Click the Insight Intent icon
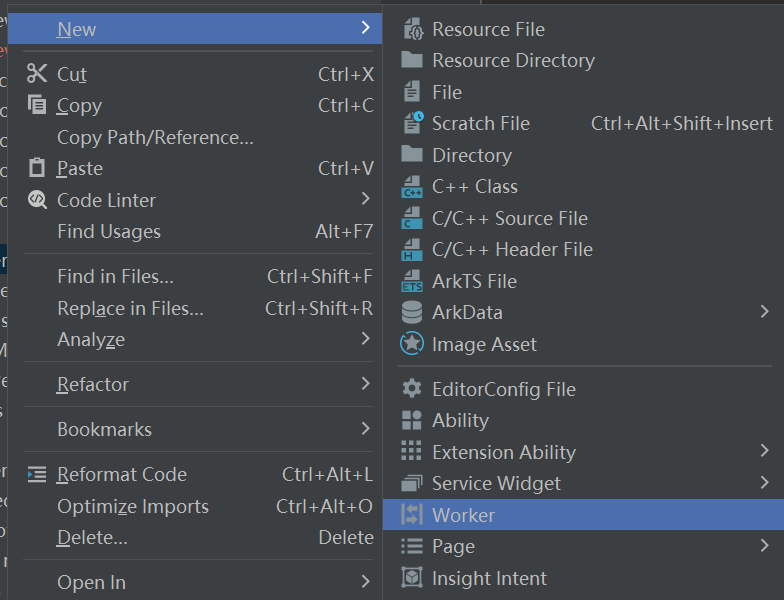 [412, 578]
